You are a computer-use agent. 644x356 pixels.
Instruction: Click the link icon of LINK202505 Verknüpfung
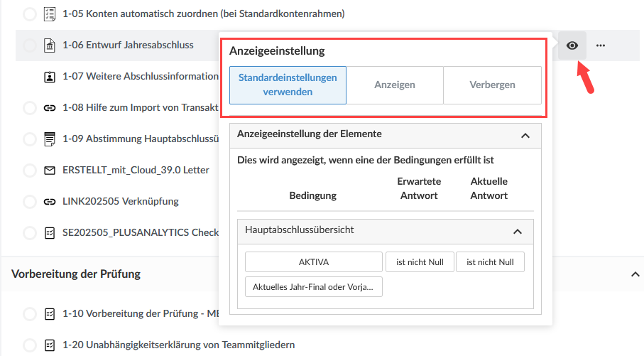coord(50,201)
